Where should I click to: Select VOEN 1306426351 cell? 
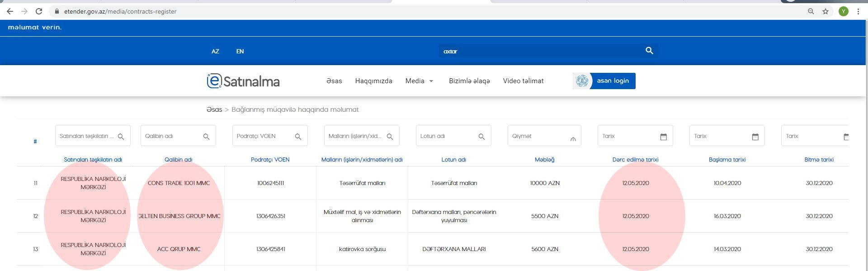pyautogui.click(x=270, y=216)
